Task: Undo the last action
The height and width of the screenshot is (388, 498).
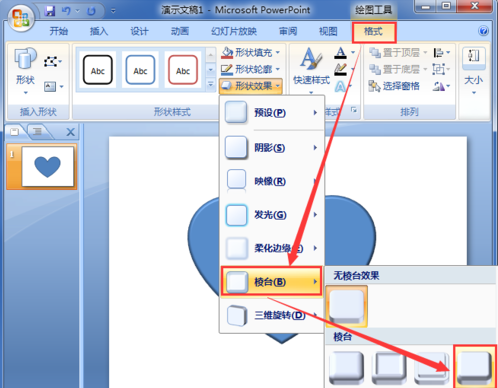Action: [x=66, y=11]
